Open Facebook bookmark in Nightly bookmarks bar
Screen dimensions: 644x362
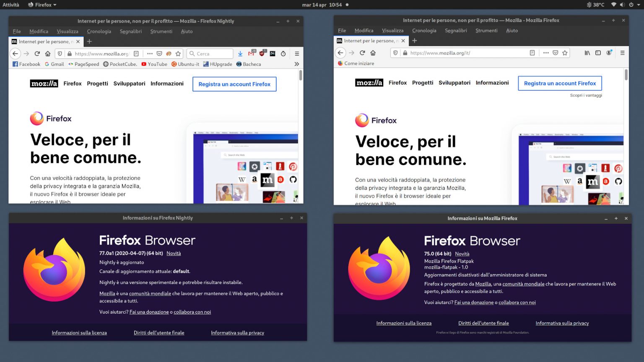point(26,64)
